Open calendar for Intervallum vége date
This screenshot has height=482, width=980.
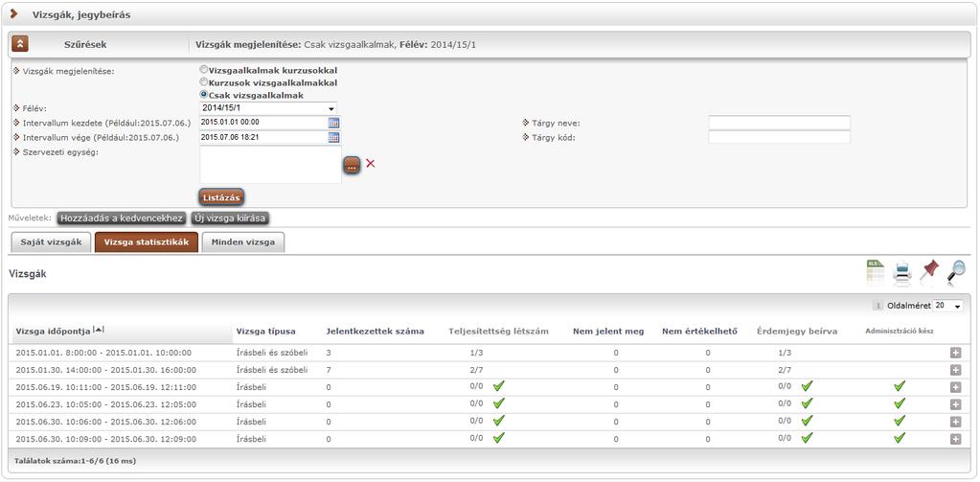[333, 138]
